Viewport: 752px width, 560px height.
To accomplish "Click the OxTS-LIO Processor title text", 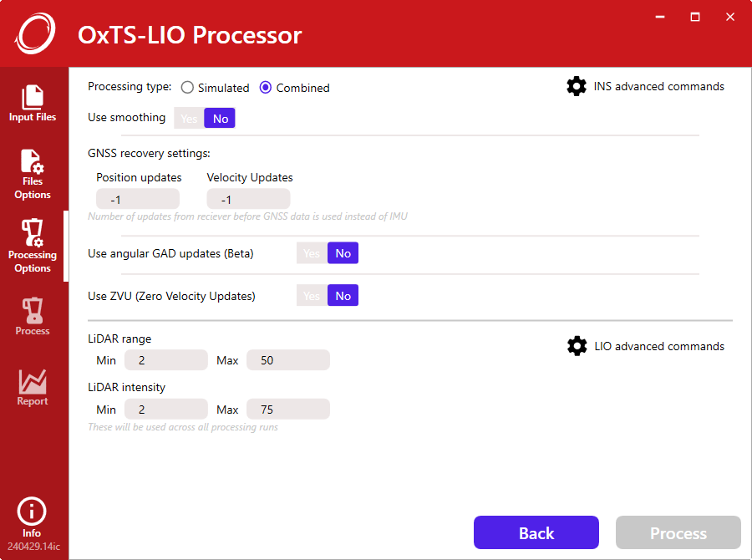I will (x=190, y=35).
